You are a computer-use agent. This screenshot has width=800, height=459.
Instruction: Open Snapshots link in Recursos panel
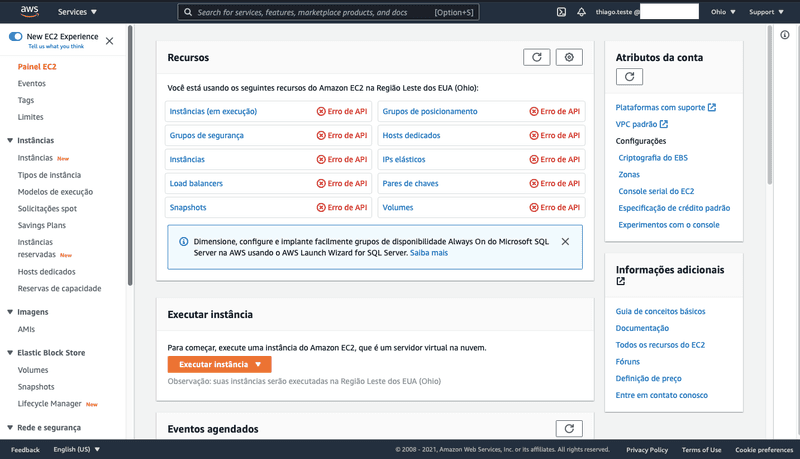click(188, 208)
